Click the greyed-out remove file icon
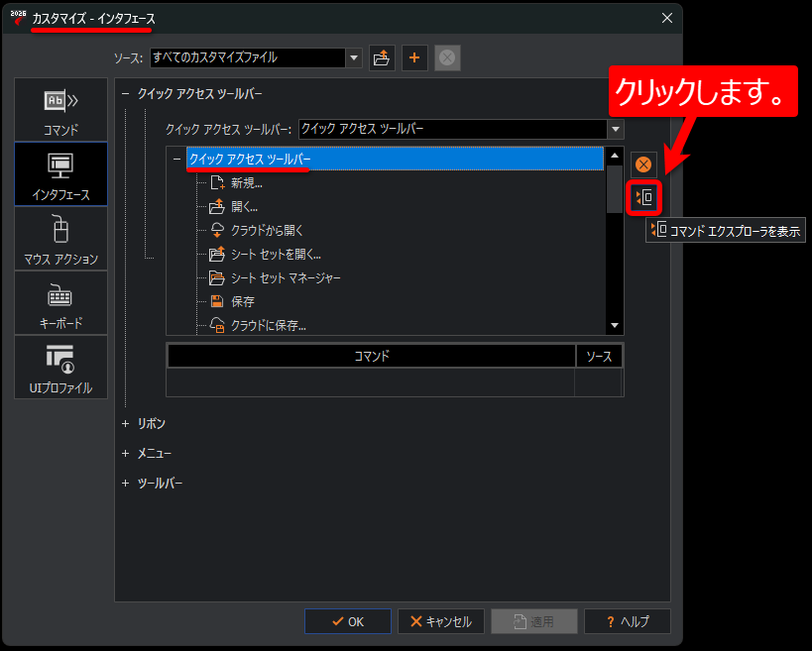Viewport: 812px width, 651px height. 447,57
